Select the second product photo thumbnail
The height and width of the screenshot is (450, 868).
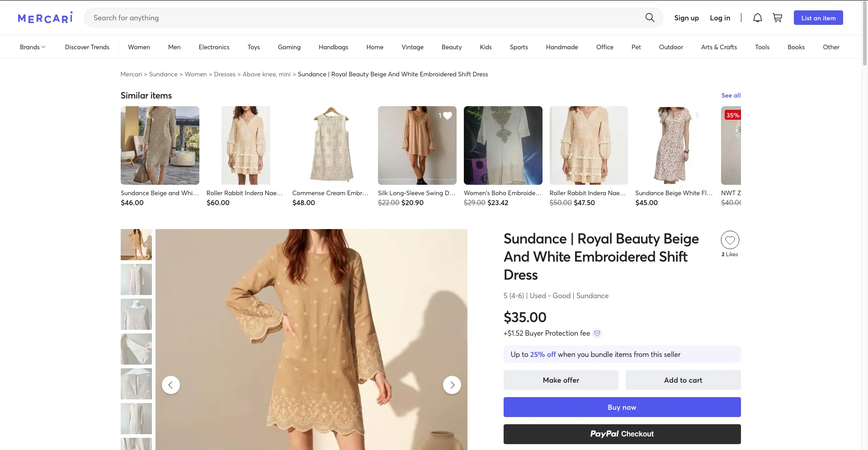click(136, 279)
